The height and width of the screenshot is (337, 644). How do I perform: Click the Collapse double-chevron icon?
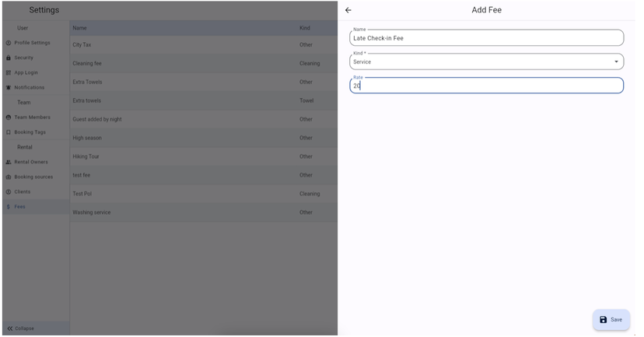pos(10,328)
